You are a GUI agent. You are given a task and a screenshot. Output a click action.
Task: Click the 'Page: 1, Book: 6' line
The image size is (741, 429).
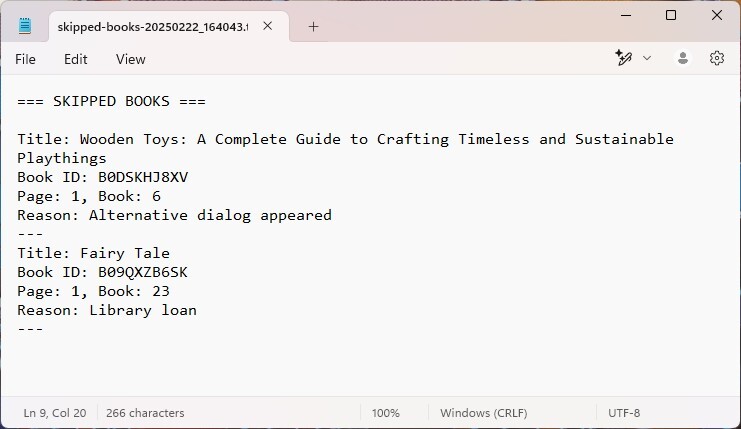pyautogui.click(x=89, y=196)
